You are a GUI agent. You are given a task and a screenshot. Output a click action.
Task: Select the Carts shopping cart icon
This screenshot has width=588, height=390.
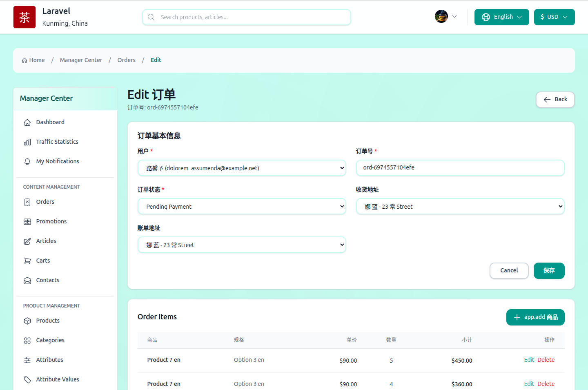coord(27,260)
